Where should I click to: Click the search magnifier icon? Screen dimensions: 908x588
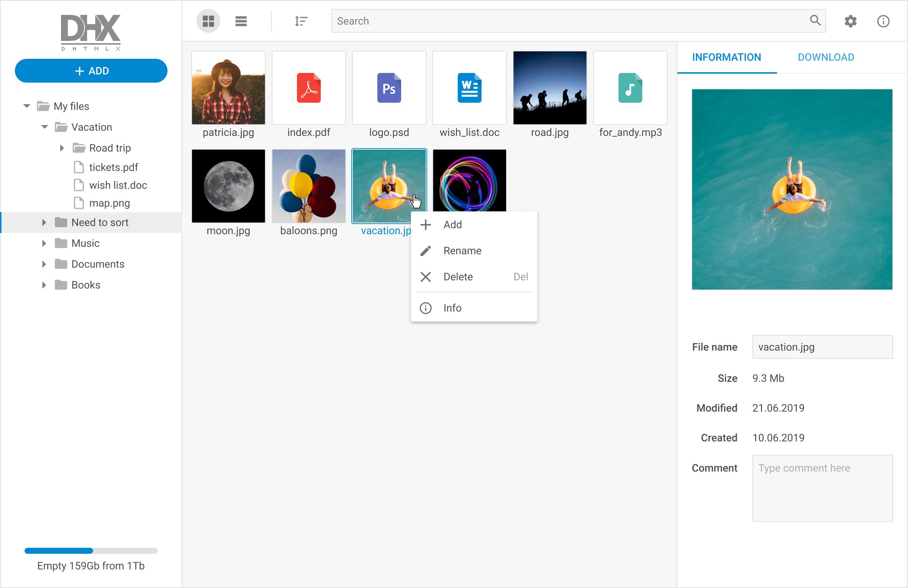[815, 20]
